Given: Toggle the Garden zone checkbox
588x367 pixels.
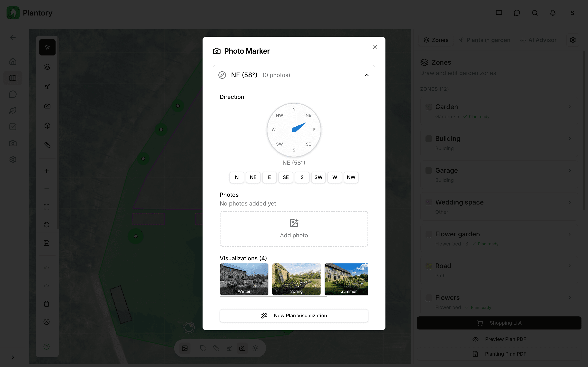Looking at the screenshot, I should click(x=428, y=107).
